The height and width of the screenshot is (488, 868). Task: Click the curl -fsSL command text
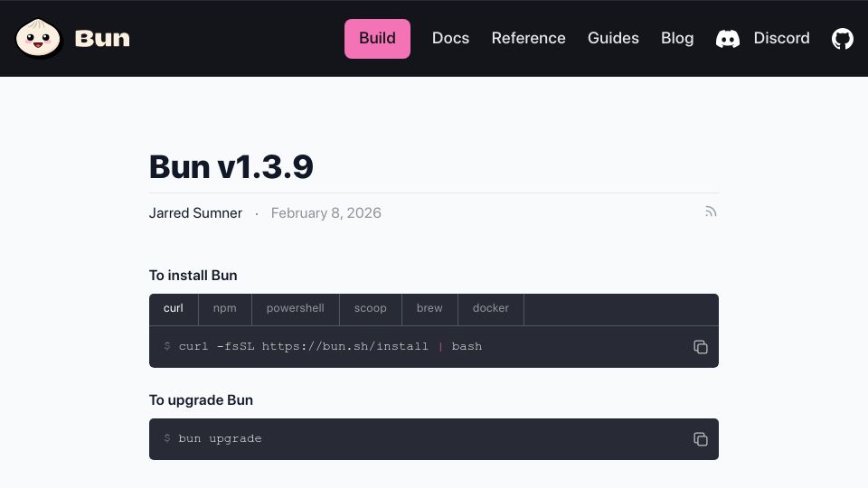click(330, 346)
